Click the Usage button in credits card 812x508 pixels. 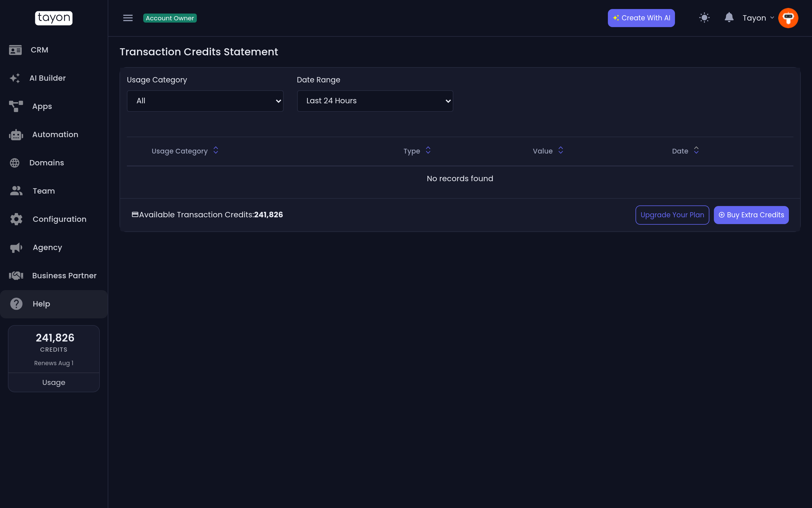[x=54, y=382]
